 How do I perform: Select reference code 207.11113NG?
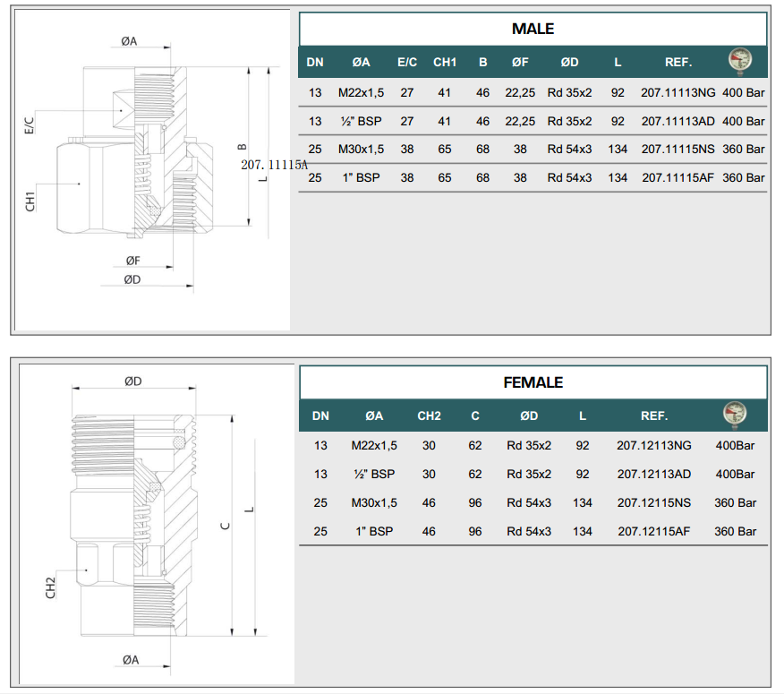[x=678, y=92]
